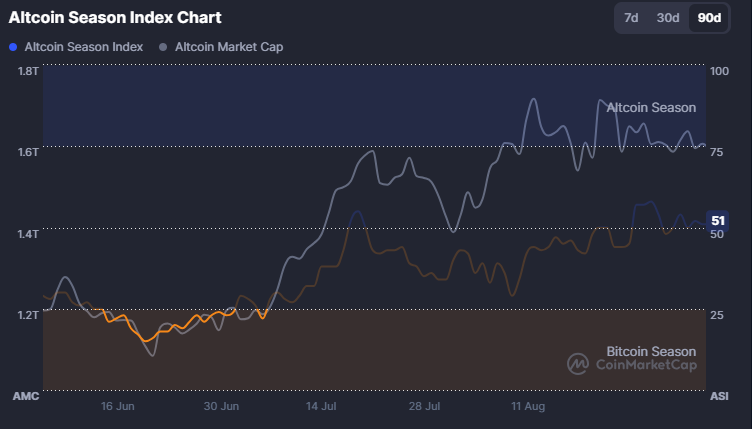Click the AMC axis label

pos(25,397)
